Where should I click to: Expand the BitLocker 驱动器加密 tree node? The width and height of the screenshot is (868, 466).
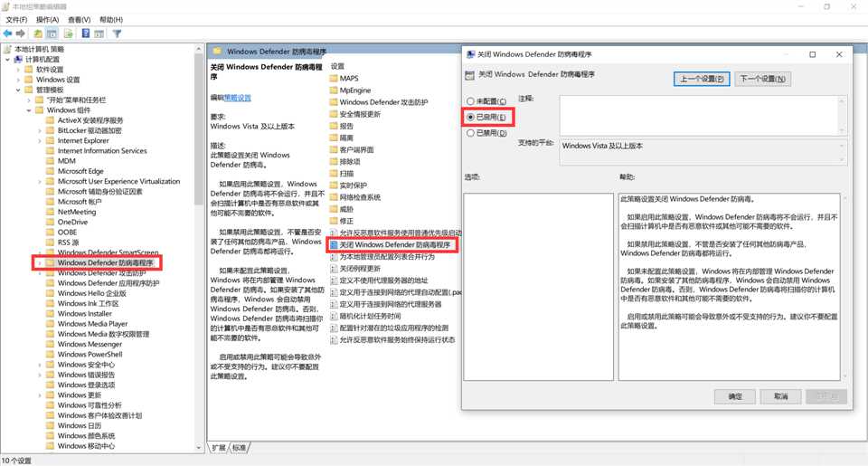pos(39,131)
